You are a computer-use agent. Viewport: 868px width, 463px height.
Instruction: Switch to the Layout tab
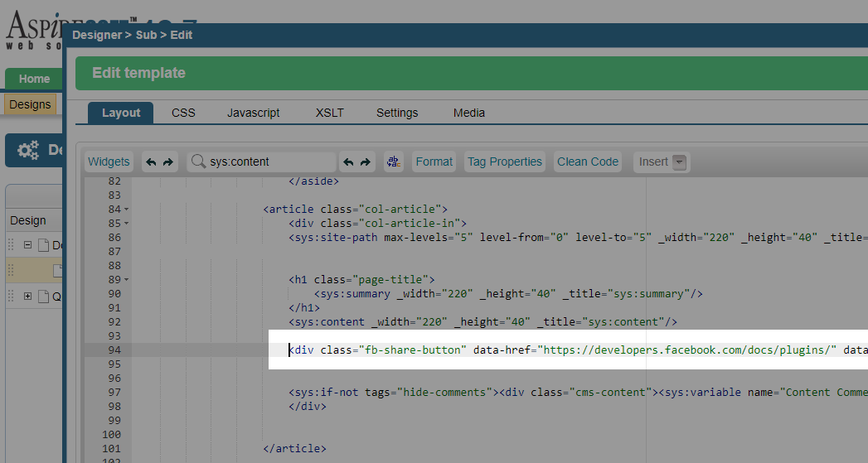[121, 113]
